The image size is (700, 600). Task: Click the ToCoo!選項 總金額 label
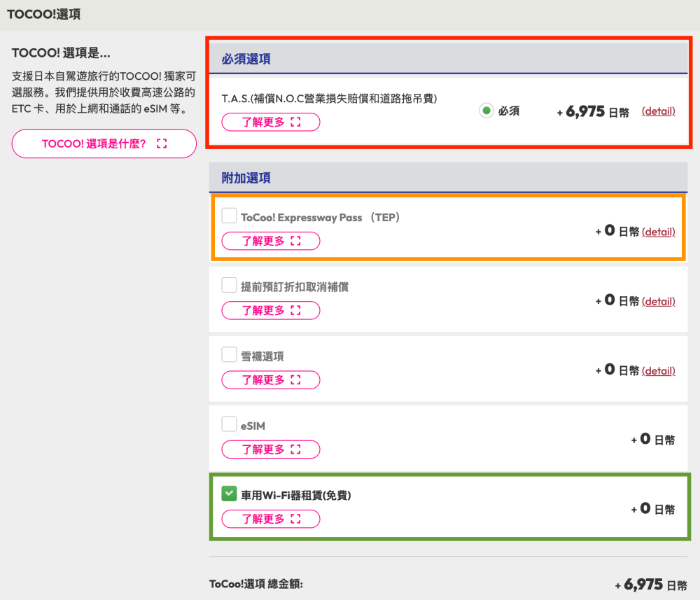point(256,584)
